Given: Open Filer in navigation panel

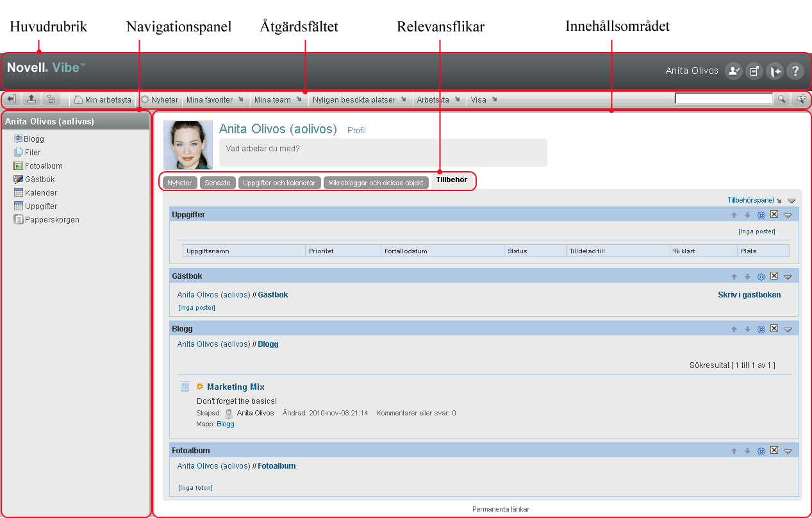Looking at the screenshot, I should coord(28,153).
